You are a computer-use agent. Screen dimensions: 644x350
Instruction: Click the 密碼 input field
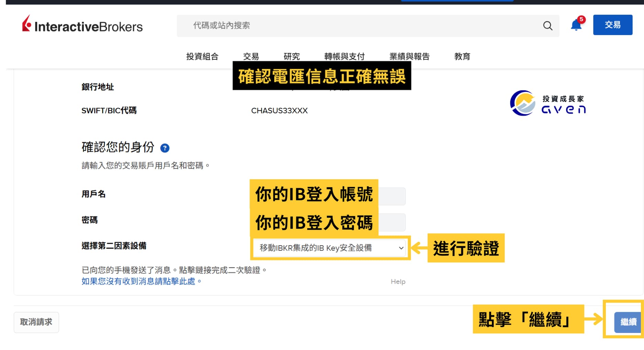[392, 222]
